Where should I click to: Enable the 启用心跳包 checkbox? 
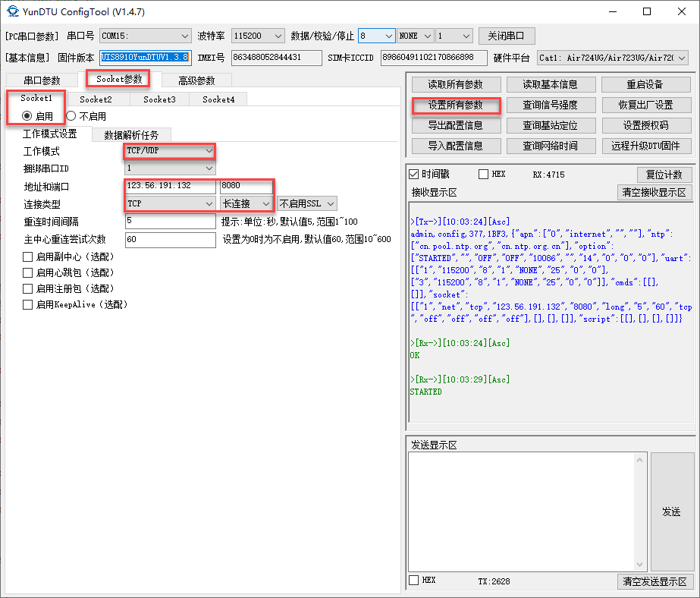(27, 273)
